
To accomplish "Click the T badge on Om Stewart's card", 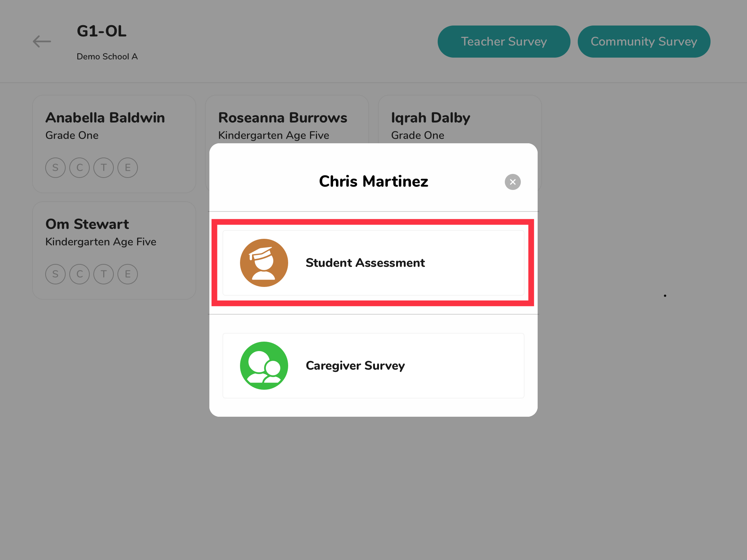I will coord(104,274).
